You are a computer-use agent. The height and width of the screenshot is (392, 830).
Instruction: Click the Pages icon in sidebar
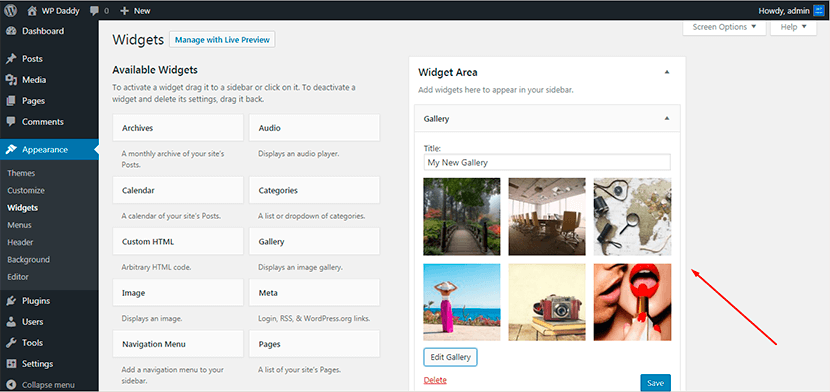click(x=11, y=101)
